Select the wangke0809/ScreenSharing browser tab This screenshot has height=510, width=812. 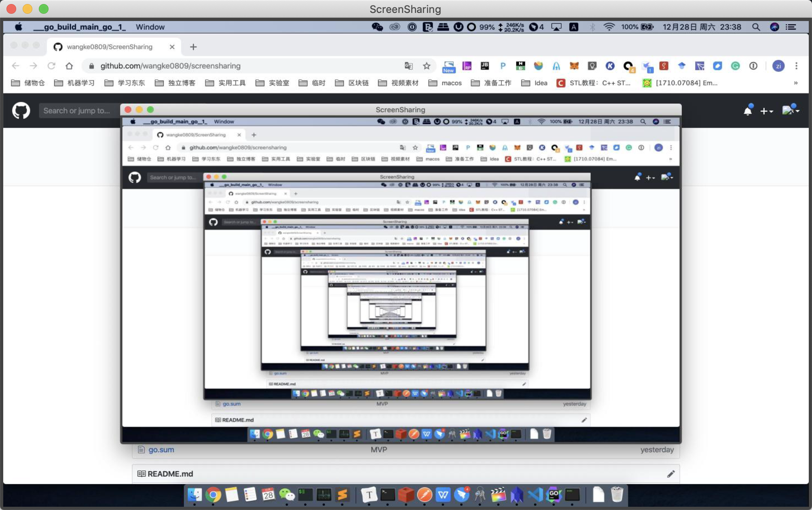coord(110,47)
